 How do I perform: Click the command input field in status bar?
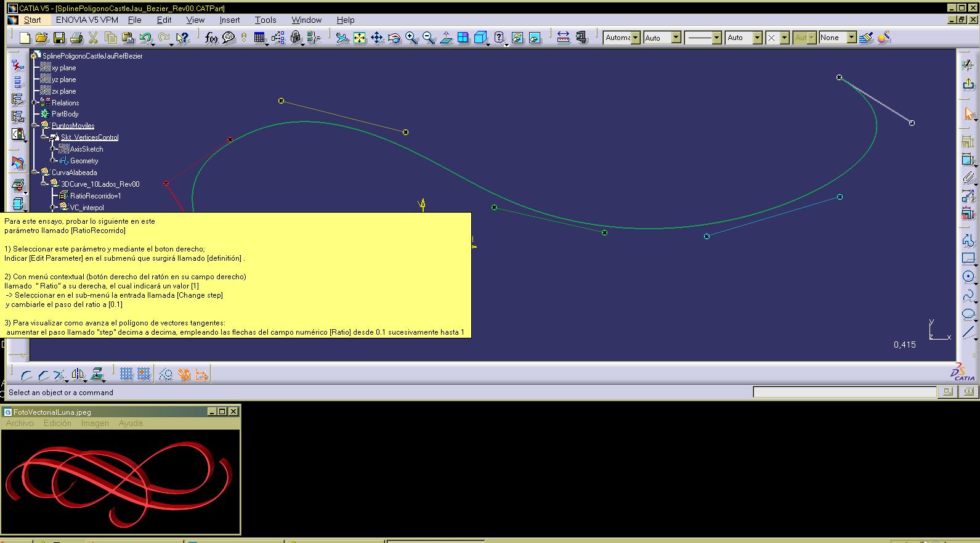coord(844,393)
